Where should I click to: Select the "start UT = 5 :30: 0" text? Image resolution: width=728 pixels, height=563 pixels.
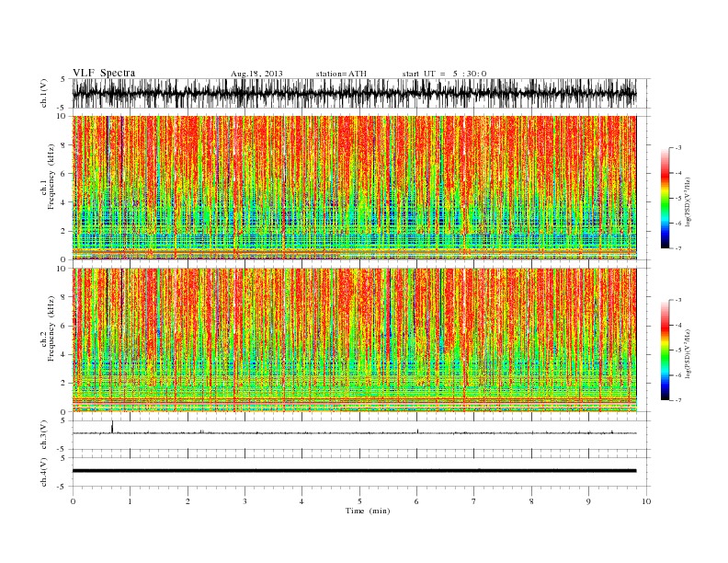point(444,74)
